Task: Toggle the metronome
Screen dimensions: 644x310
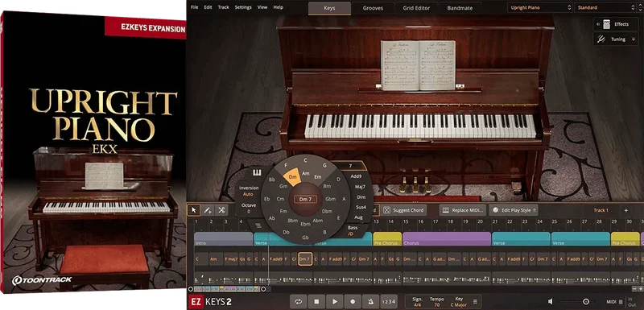Action: (371, 302)
